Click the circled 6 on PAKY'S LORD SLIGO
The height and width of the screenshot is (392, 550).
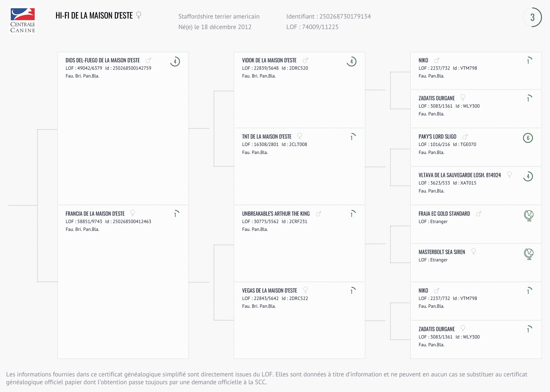528,138
